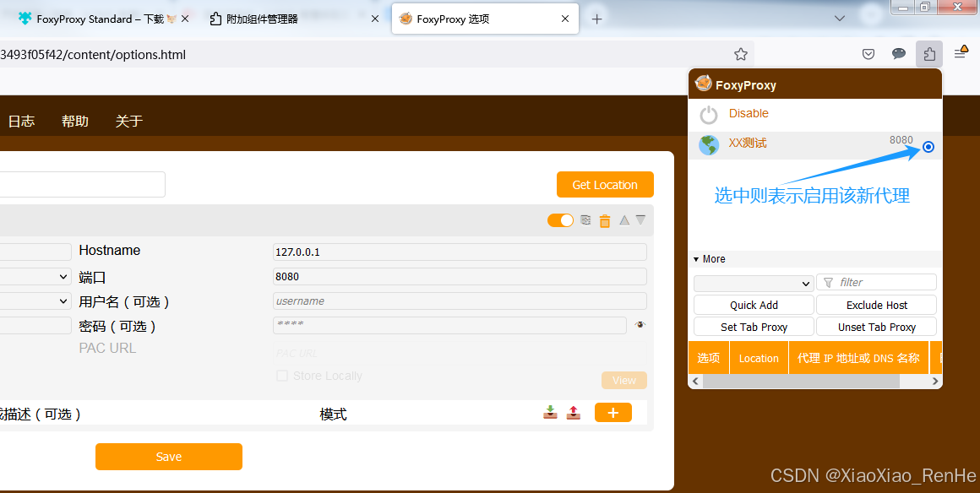980x493 pixels.
Task: Select the XX测试 proxy entry
Action: pos(815,145)
